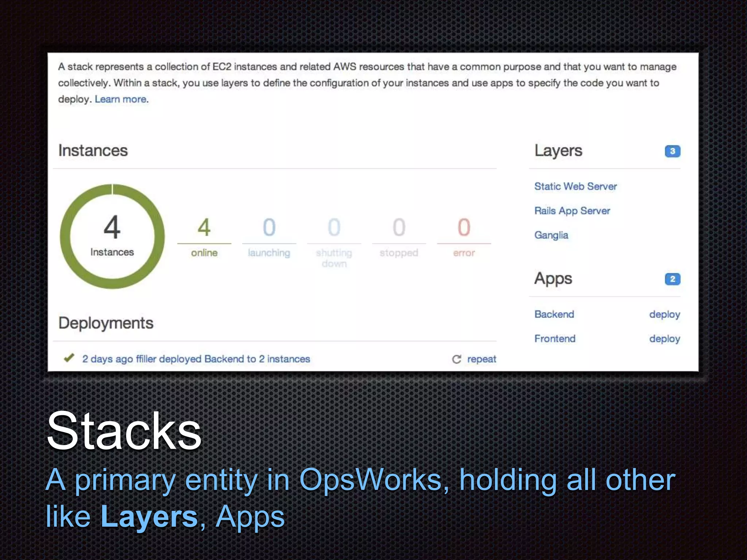
Task: Click the Layers count badge showing 3
Action: point(672,151)
